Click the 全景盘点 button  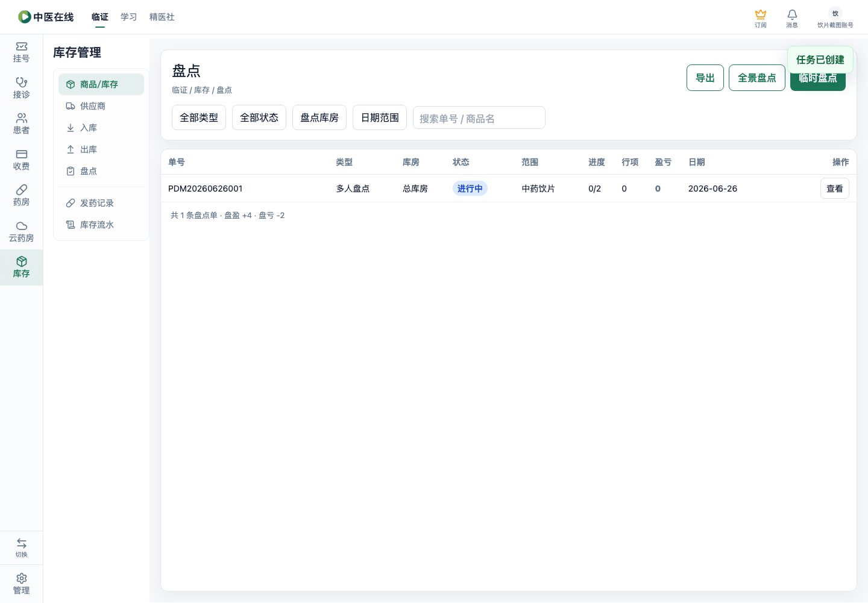[x=757, y=78]
